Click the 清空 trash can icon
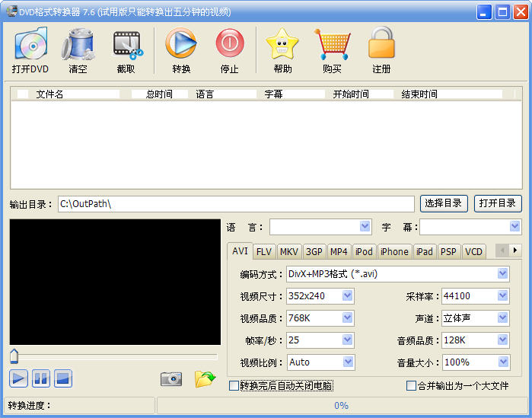The width and height of the screenshot is (532, 418). (x=78, y=44)
